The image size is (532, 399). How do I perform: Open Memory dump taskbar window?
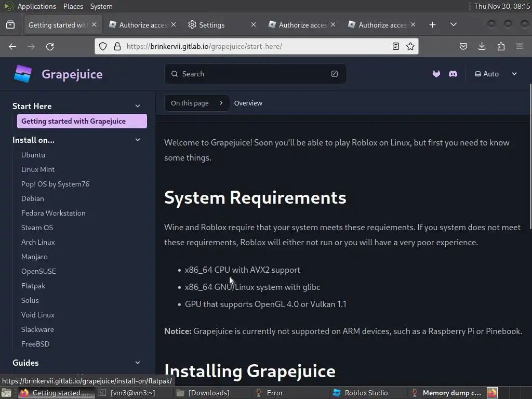pos(447,393)
